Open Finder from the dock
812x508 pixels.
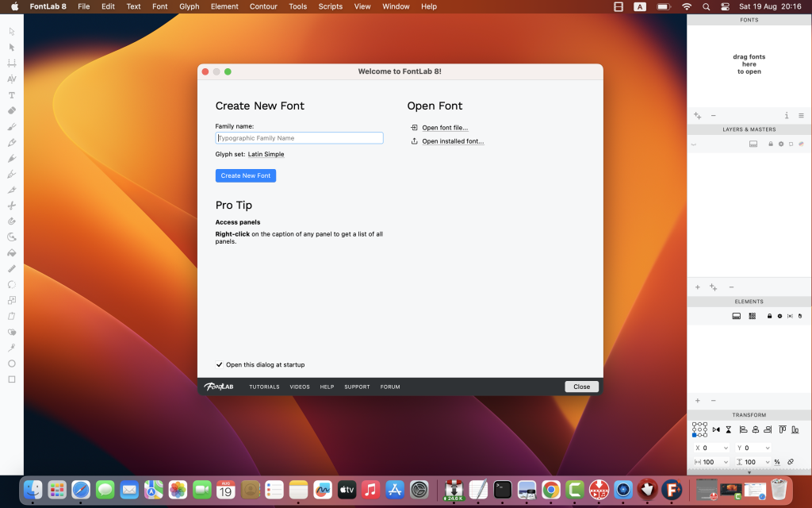tap(33, 489)
